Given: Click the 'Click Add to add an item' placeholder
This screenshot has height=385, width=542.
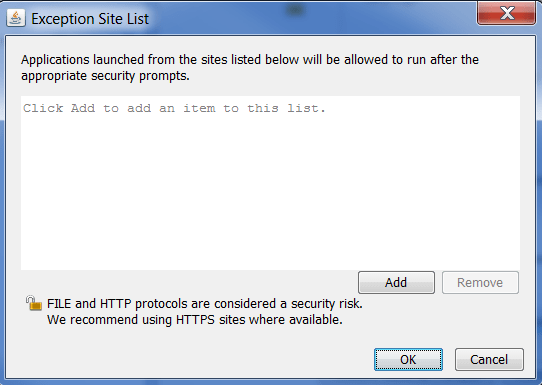Looking at the screenshot, I should tap(174, 108).
